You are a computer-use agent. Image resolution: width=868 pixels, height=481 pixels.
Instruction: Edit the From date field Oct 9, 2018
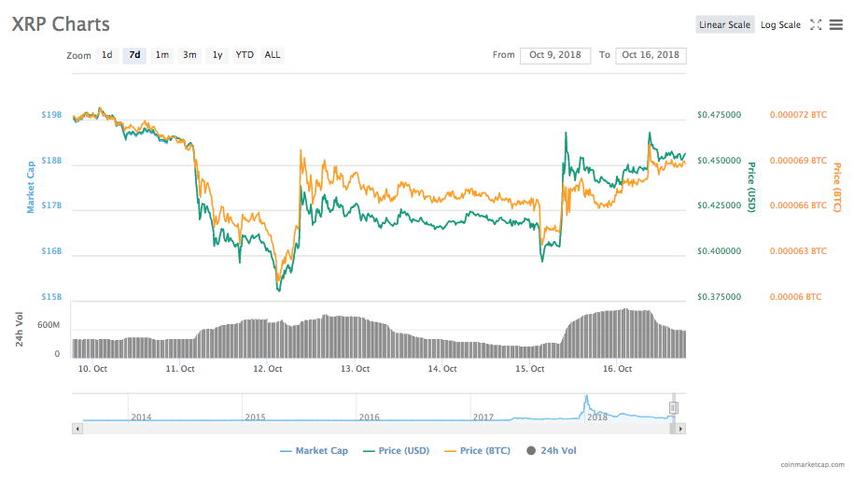coord(555,55)
